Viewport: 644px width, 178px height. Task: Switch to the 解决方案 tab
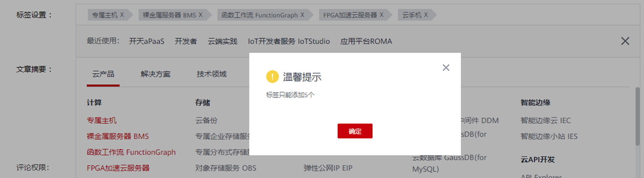coord(155,74)
